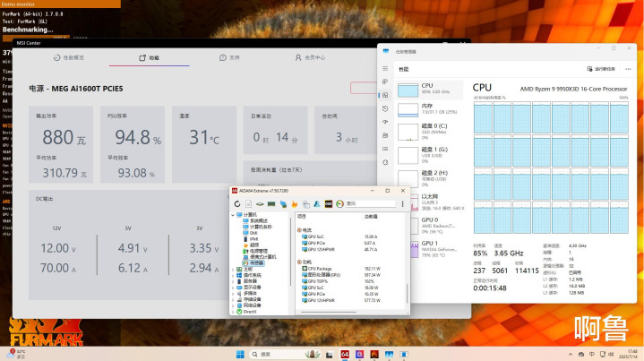Screen dimensions: 644x361
Task: Select Task Manager Performance sidebar icon
Action: (x=385, y=95)
